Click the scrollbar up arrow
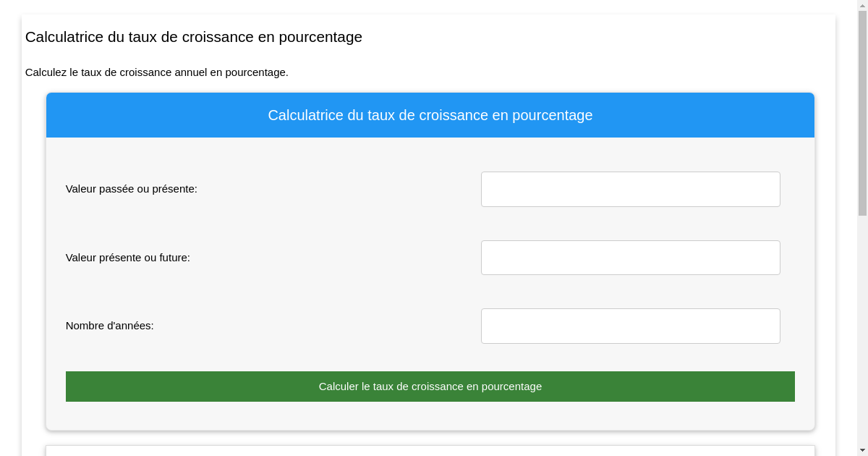This screenshot has width=868, height=456. [862, 5]
